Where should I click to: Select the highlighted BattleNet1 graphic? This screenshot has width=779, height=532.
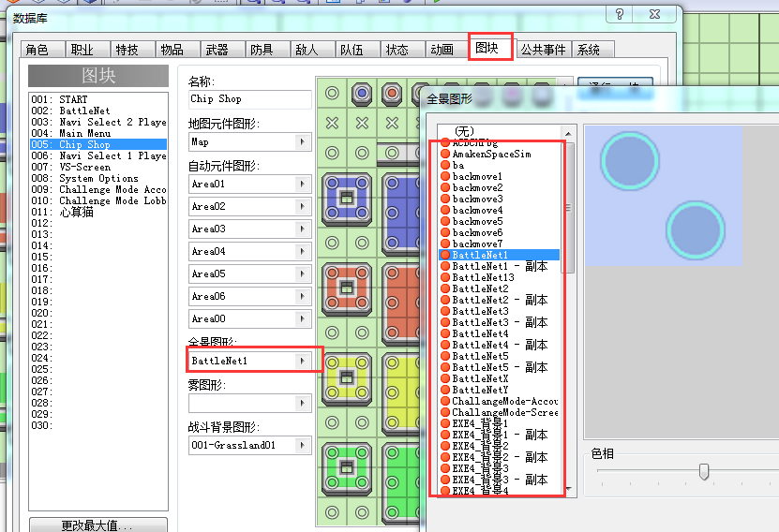click(500, 255)
